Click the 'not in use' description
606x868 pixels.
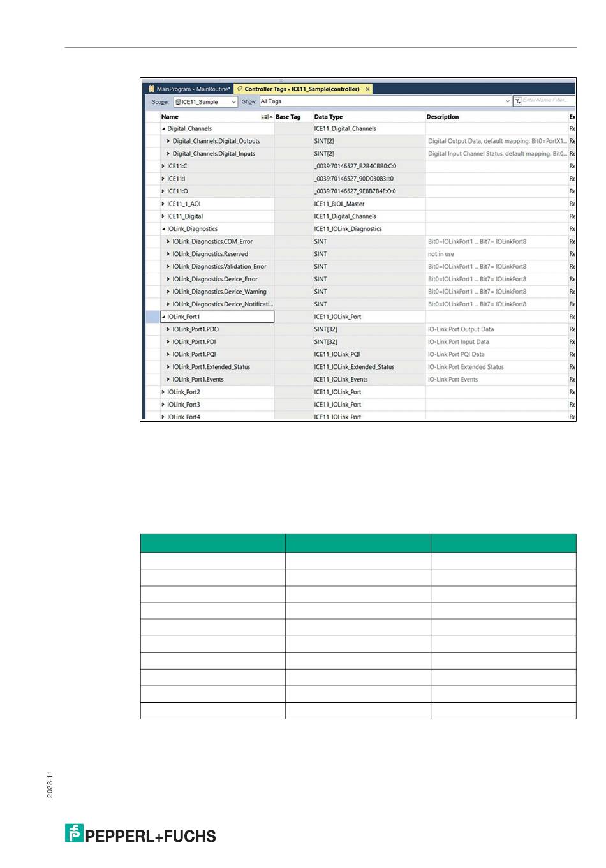pos(441,254)
